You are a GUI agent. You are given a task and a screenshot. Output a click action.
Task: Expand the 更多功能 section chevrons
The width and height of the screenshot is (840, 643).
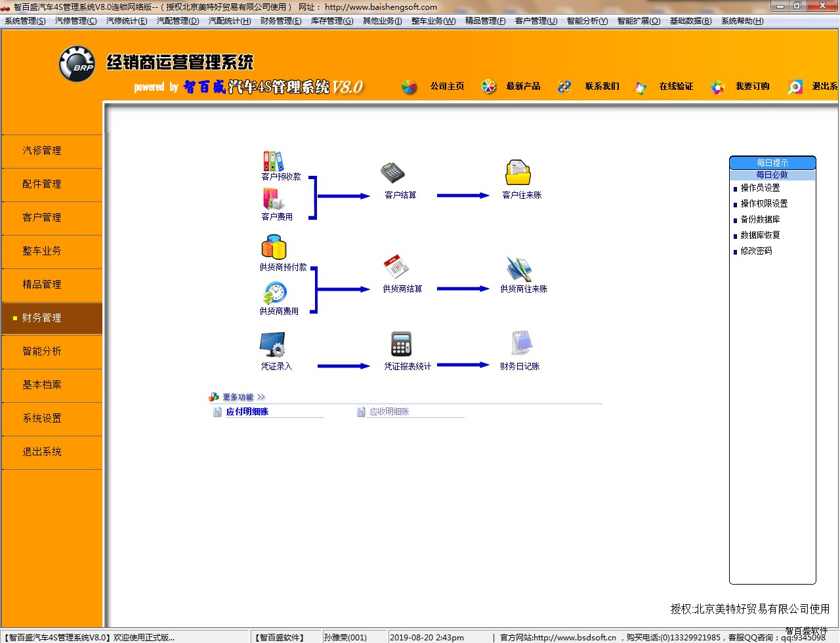pyautogui.click(x=261, y=397)
